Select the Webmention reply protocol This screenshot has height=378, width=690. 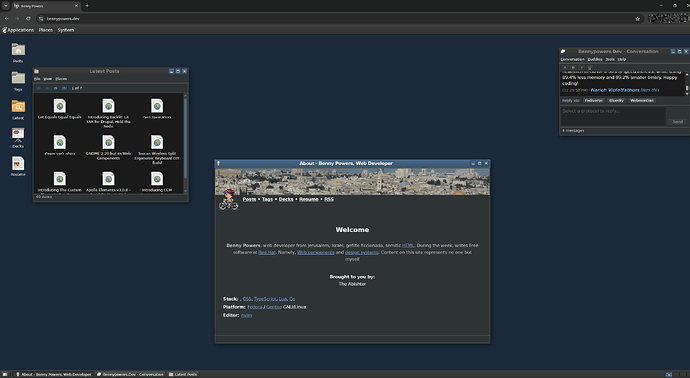click(642, 100)
